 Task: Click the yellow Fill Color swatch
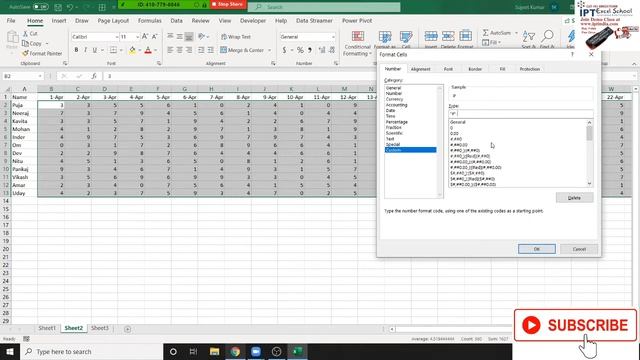click(132, 50)
